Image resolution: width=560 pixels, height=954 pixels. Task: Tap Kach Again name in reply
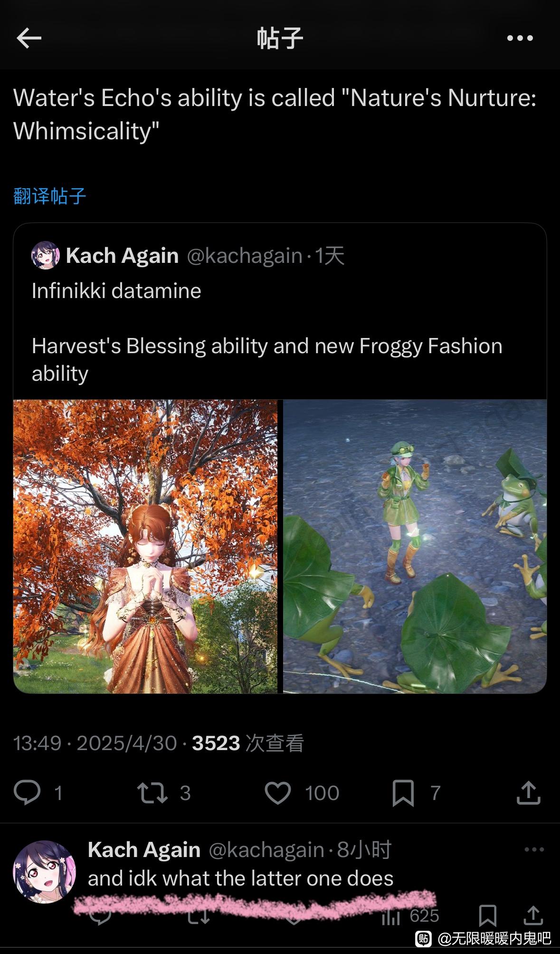144,849
